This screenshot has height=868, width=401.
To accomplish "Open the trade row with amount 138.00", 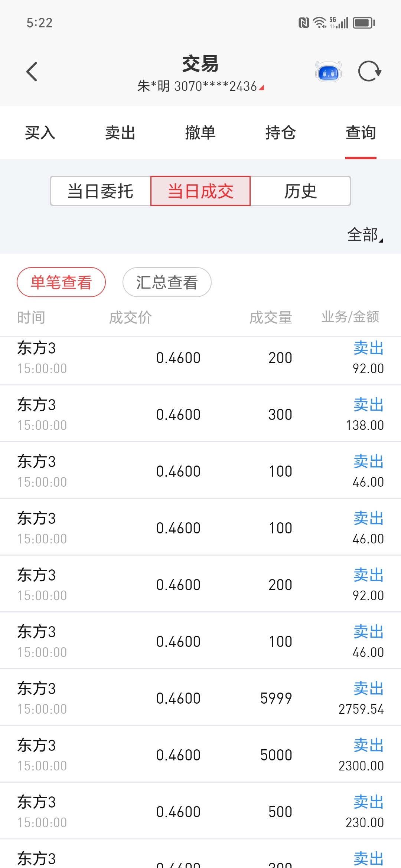I will pyautogui.click(x=200, y=414).
